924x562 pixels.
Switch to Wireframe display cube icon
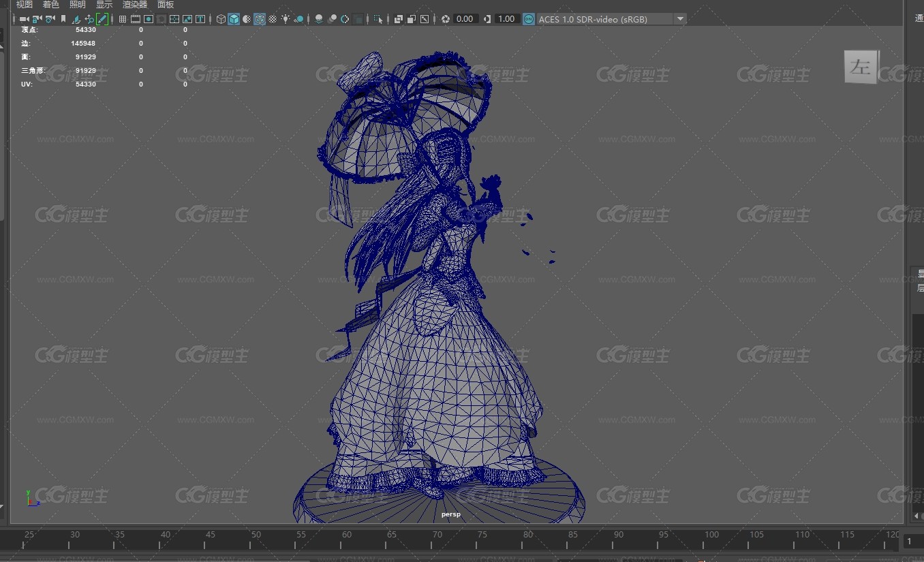[221, 19]
